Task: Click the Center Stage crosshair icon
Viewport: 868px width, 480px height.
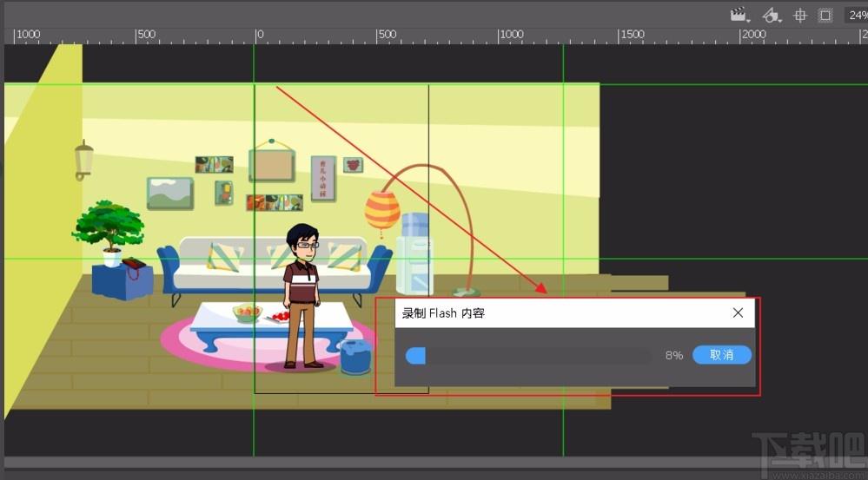Action: 800,16
